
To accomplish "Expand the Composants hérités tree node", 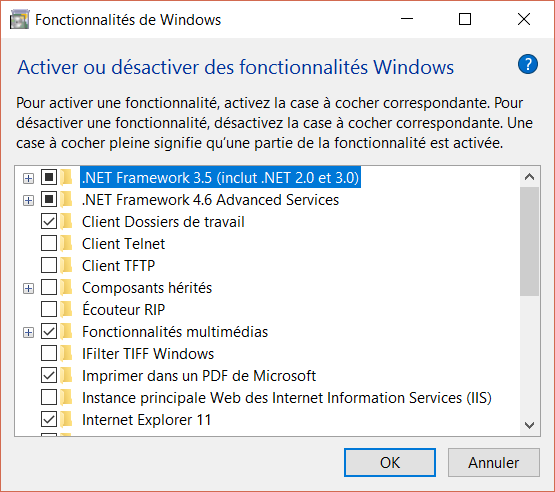I will point(28,288).
